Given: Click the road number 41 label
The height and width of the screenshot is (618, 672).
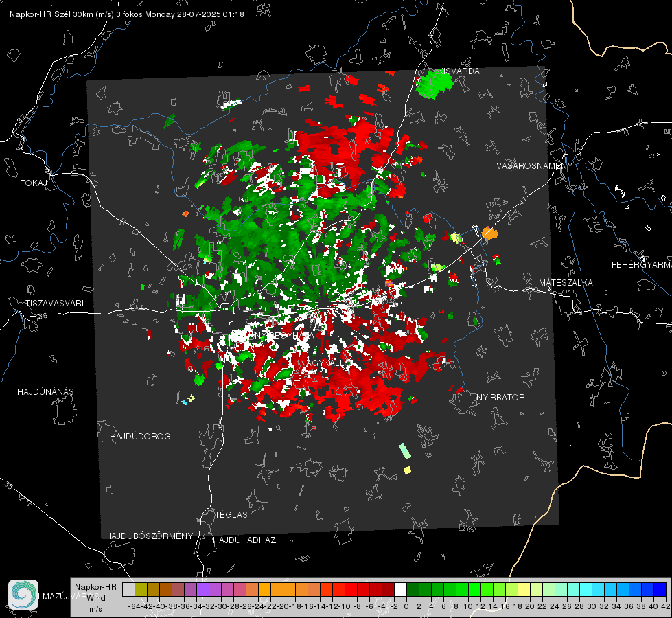Looking at the screenshot, I should coord(522,201).
